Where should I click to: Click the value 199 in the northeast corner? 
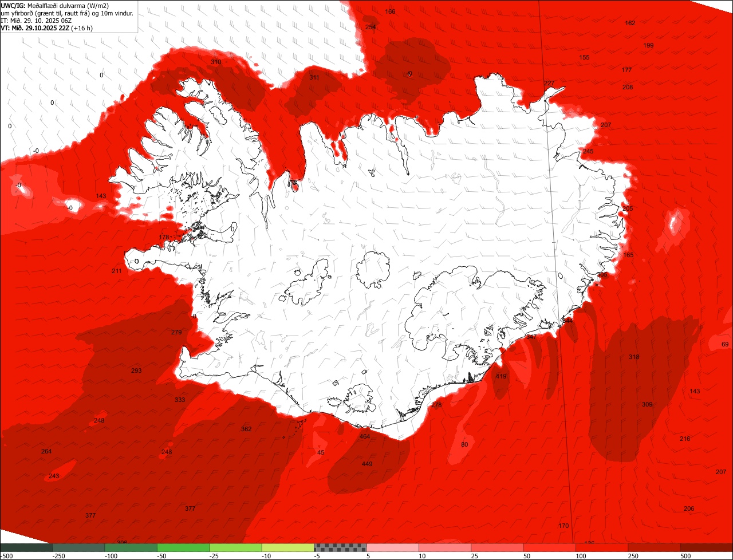click(x=648, y=45)
